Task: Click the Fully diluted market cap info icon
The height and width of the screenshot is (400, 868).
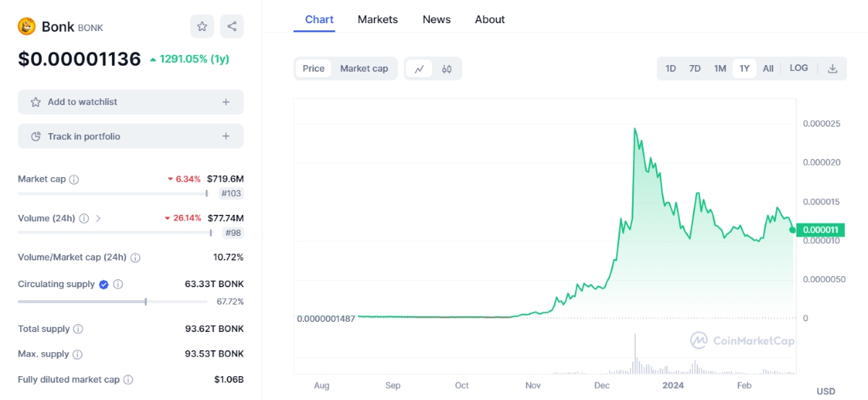Action: click(x=128, y=380)
